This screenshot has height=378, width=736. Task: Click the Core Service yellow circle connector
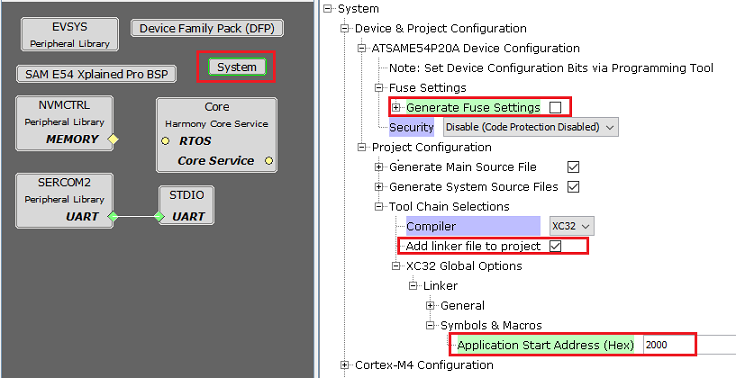pos(268,161)
